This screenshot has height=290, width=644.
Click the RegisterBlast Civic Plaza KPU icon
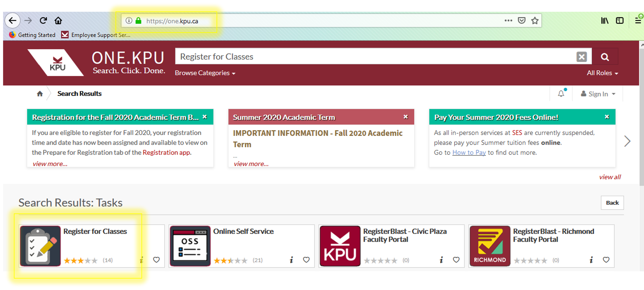point(339,245)
